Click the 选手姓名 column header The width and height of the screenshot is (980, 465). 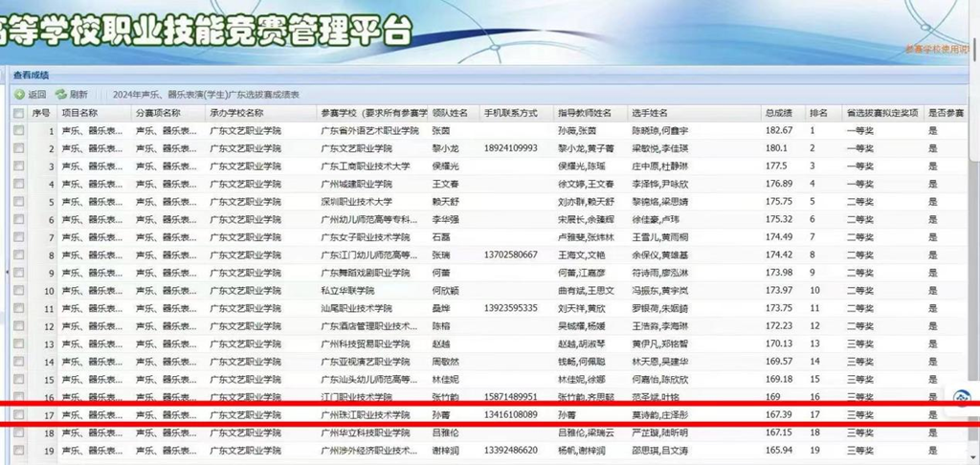coord(652,113)
